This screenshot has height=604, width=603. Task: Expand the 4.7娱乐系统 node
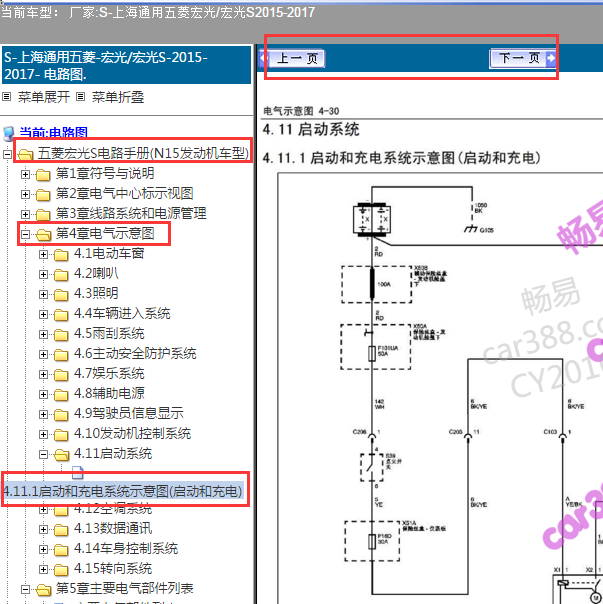pos(44,375)
